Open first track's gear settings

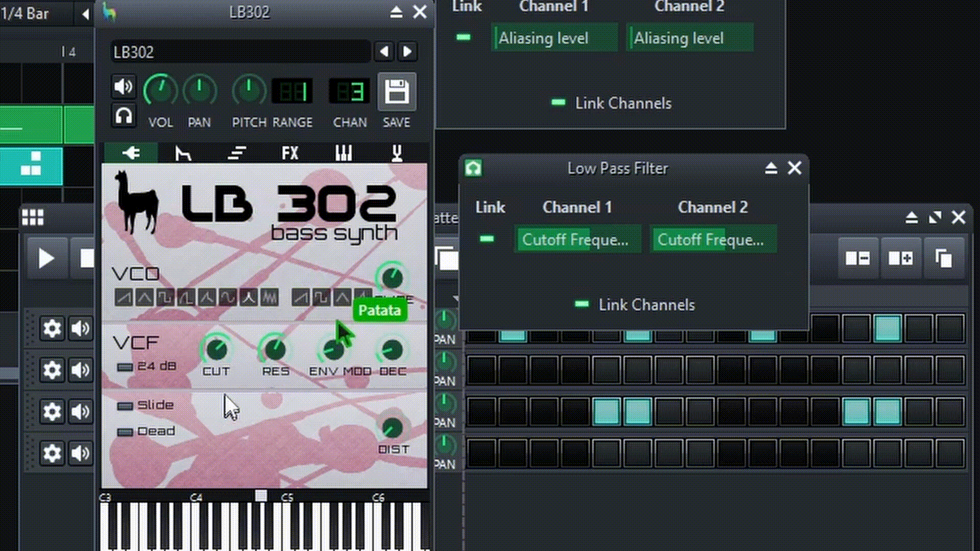[x=52, y=328]
